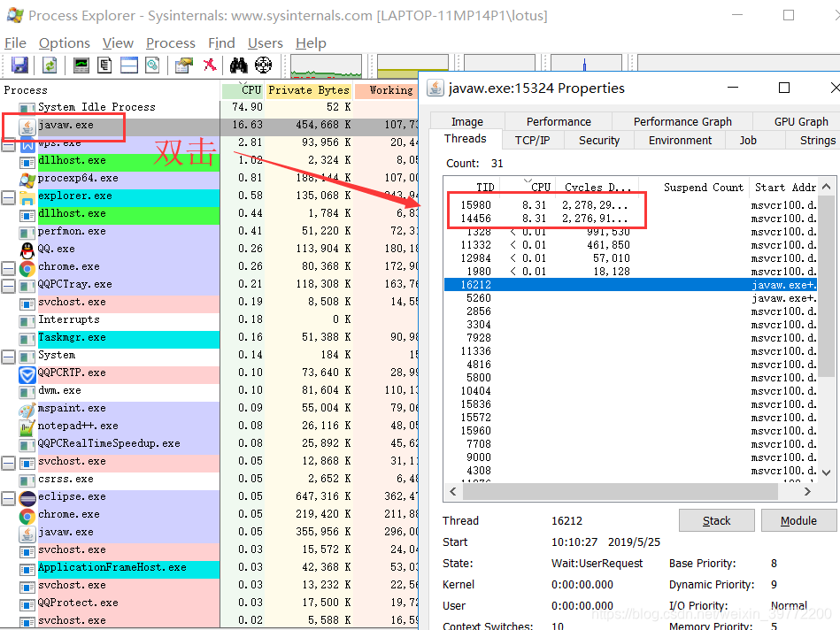Viewport: 840px width, 630px height.
Task: Click the Show Process Tree toolbar icon
Action: [104, 65]
